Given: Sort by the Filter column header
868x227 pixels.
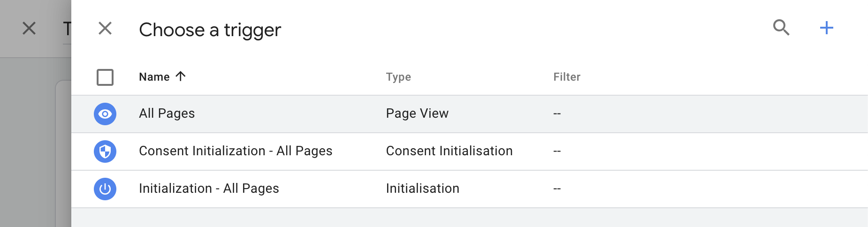Looking at the screenshot, I should [567, 77].
